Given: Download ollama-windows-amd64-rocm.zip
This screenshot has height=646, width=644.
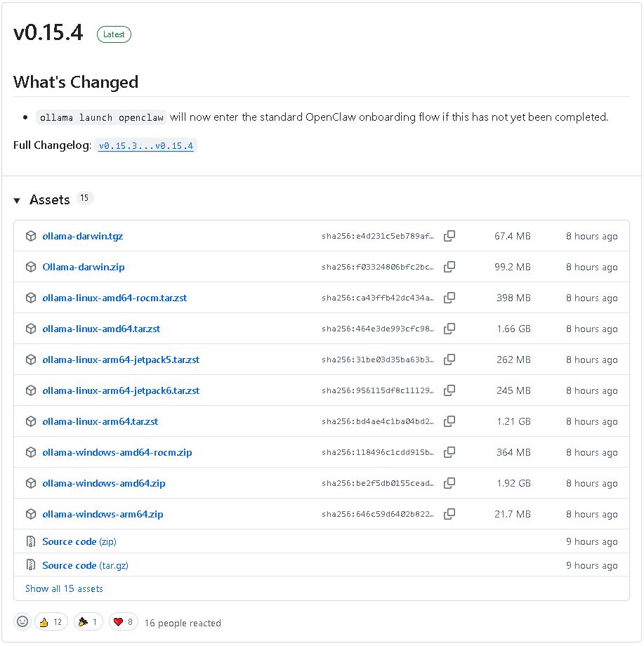Looking at the screenshot, I should click(117, 452).
